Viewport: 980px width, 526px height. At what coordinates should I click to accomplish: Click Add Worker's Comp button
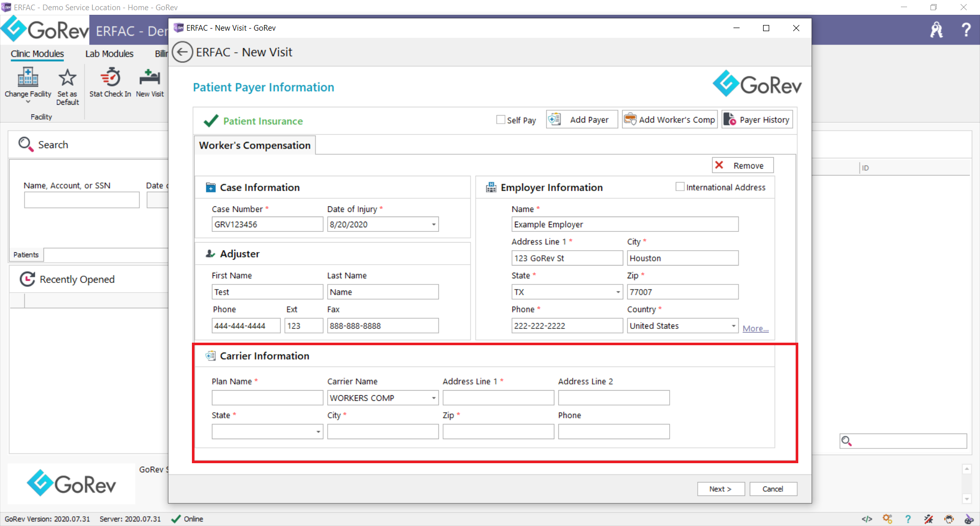coord(670,119)
